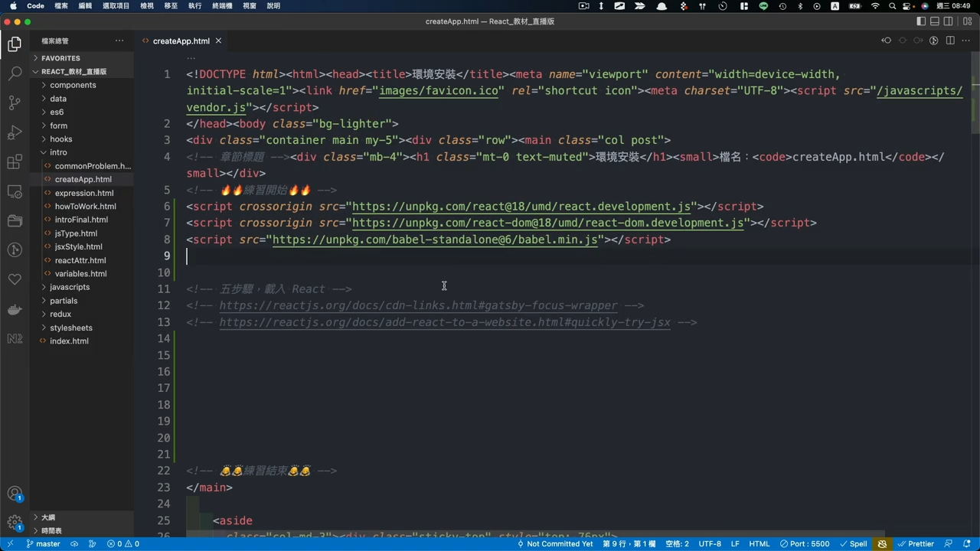Toggle Prettier formatter in status bar
Viewport: 980px width, 551px height.
coord(916,544)
